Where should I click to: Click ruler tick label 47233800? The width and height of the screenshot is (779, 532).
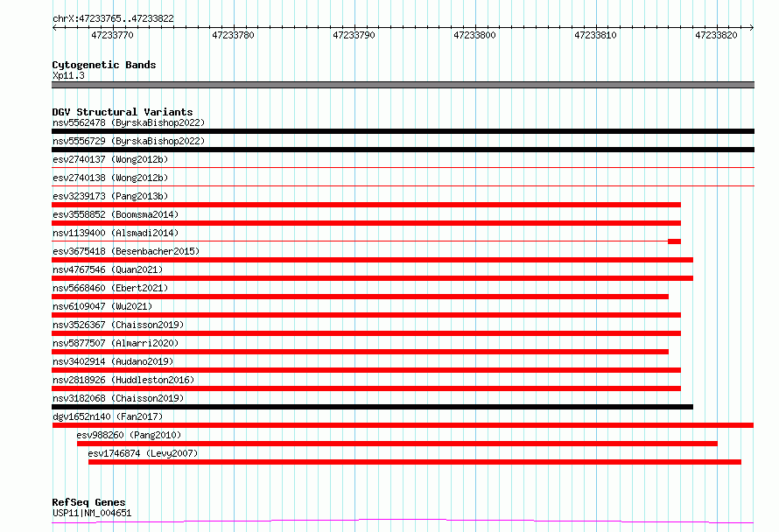[474, 35]
